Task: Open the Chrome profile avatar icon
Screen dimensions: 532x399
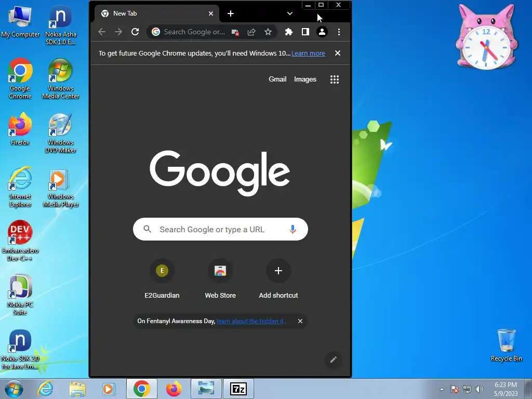Action: pyautogui.click(x=322, y=32)
